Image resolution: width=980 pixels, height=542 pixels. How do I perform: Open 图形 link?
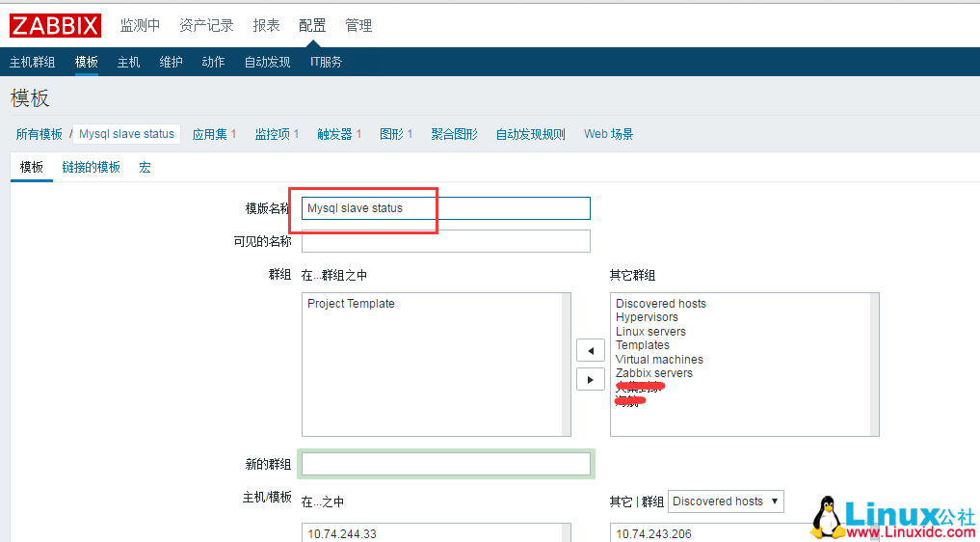tap(392, 134)
